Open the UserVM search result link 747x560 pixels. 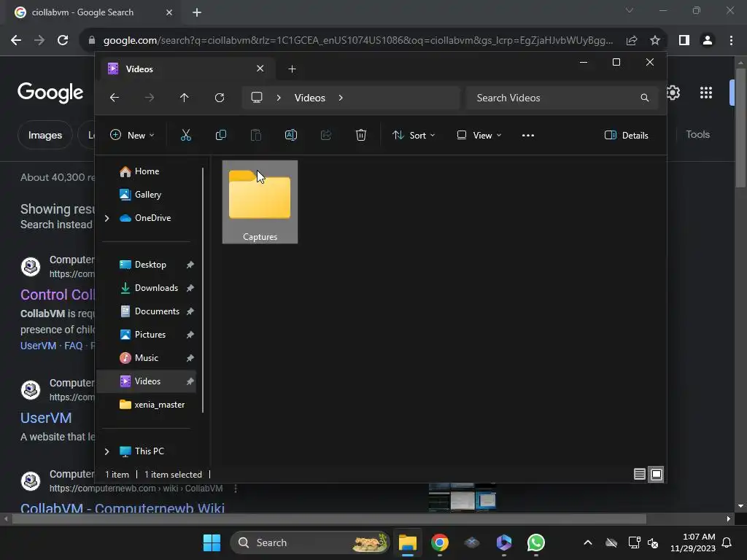[46, 418]
